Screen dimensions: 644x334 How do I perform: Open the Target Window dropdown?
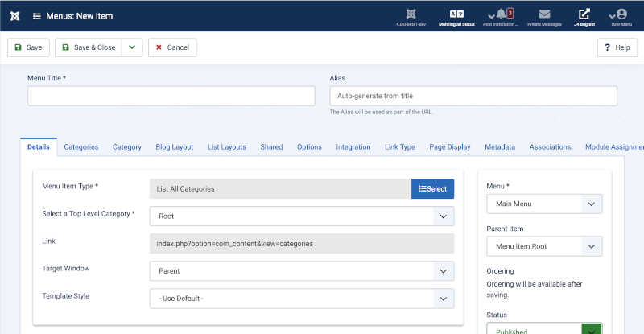click(x=302, y=271)
